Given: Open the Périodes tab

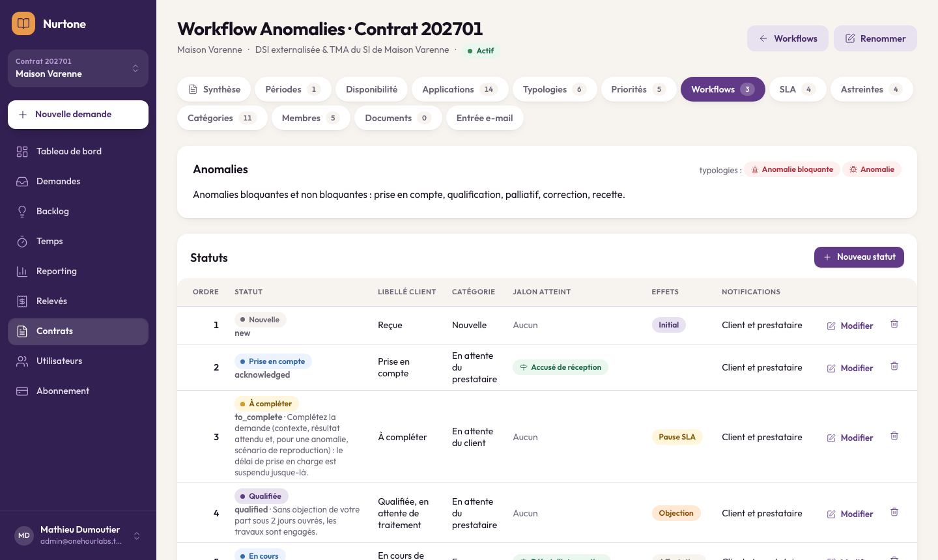Looking at the screenshot, I should pos(293,89).
